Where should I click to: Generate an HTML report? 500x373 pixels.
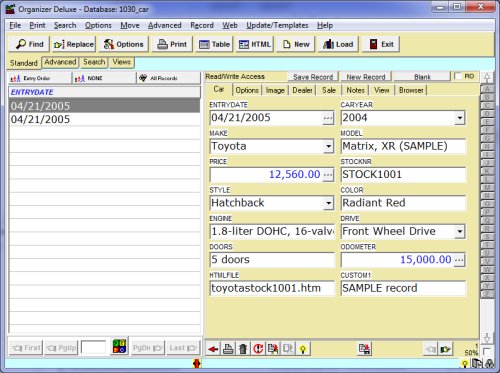tap(255, 44)
